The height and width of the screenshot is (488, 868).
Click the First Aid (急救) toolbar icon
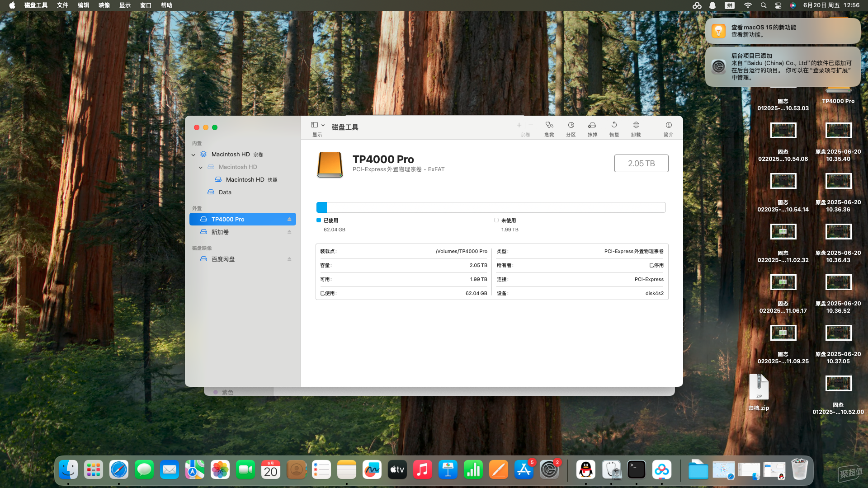[x=549, y=125]
